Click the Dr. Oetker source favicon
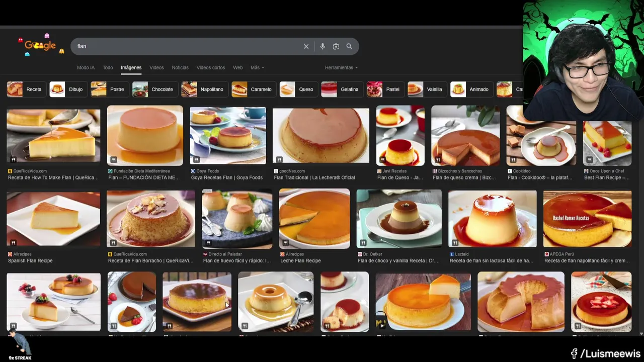Image resolution: width=644 pixels, height=362 pixels. [x=360, y=254]
